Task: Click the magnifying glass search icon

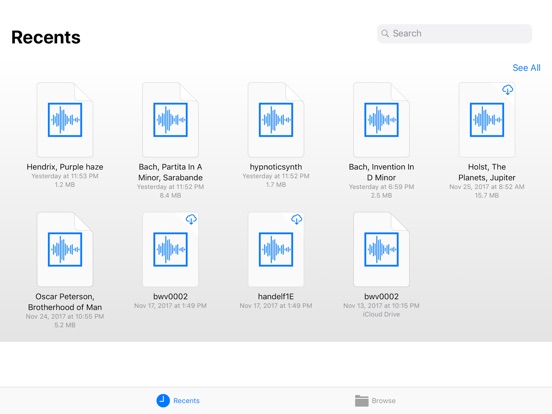Action: (x=385, y=33)
